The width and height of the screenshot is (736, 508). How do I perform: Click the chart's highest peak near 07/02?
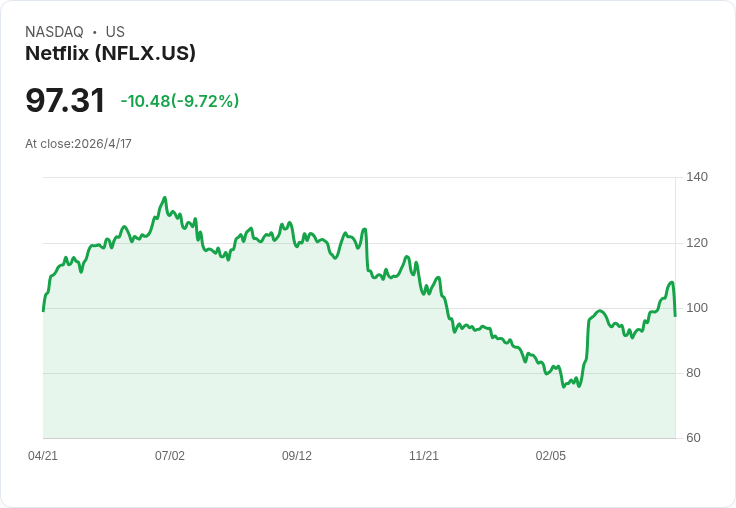tap(165, 198)
